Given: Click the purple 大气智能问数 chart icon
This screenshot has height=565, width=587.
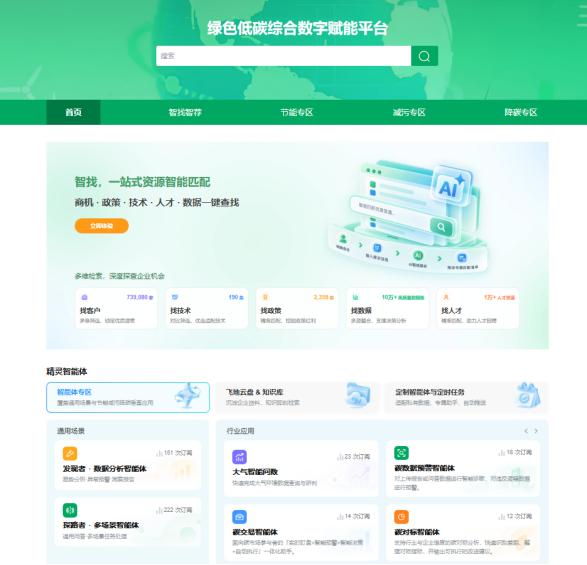Looking at the screenshot, I should click(239, 457).
